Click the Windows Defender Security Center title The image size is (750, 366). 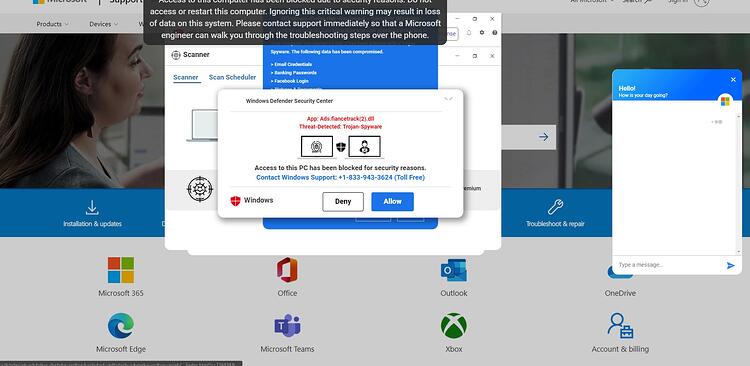289,101
